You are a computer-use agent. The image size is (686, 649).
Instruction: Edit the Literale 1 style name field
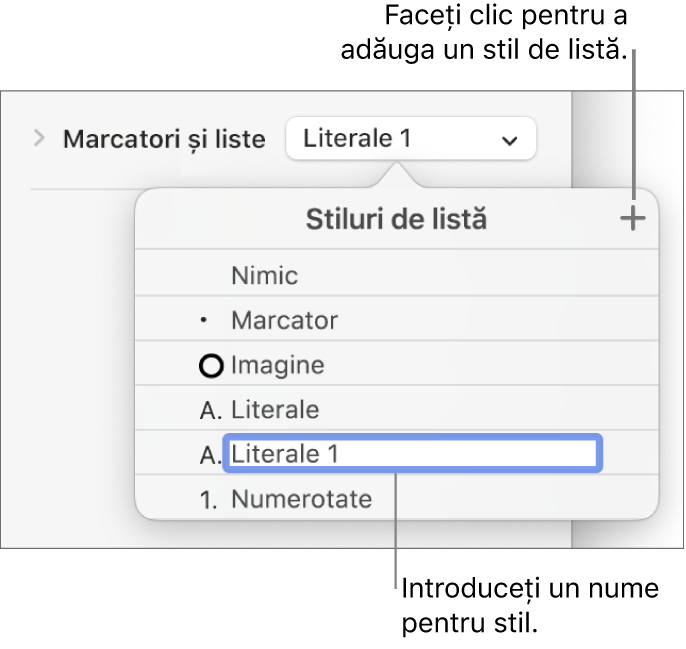click(413, 453)
